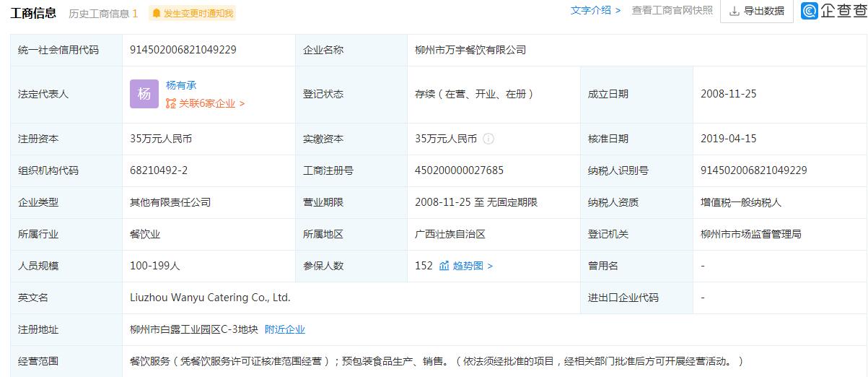The height and width of the screenshot is (377, 868).
Task: Click founding date 2008-11-25 cell
Action: [728, 94]
